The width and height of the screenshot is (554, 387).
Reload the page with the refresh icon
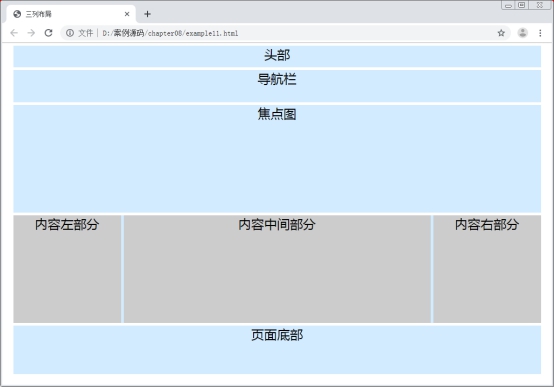pos(48,33)
